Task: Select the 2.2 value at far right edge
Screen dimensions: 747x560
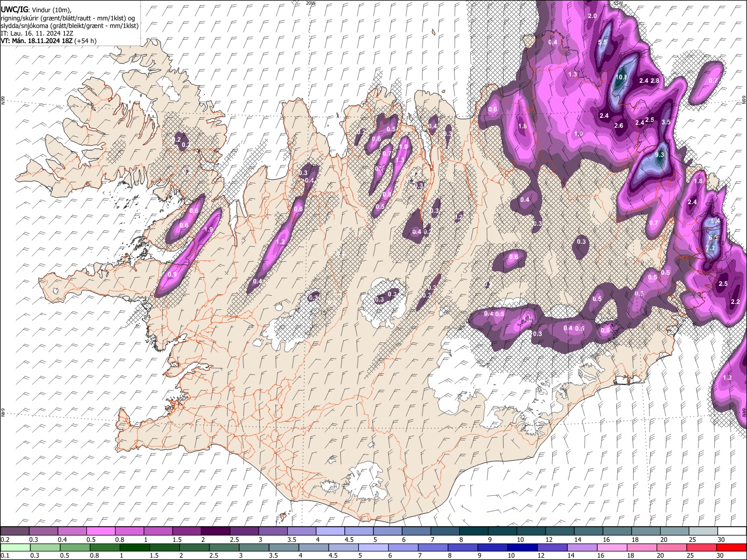Action: (735, 302)
